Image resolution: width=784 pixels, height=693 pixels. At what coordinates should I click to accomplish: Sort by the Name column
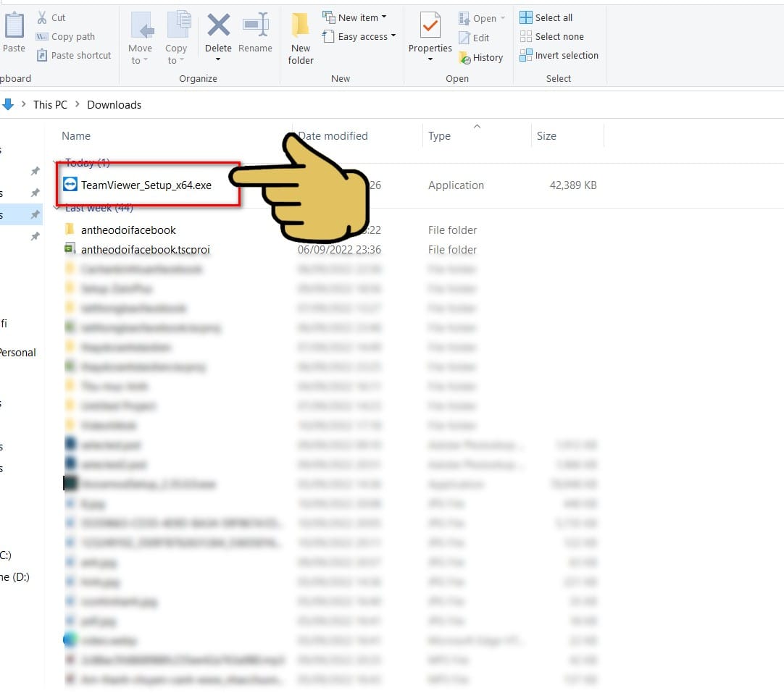(76, 136)
